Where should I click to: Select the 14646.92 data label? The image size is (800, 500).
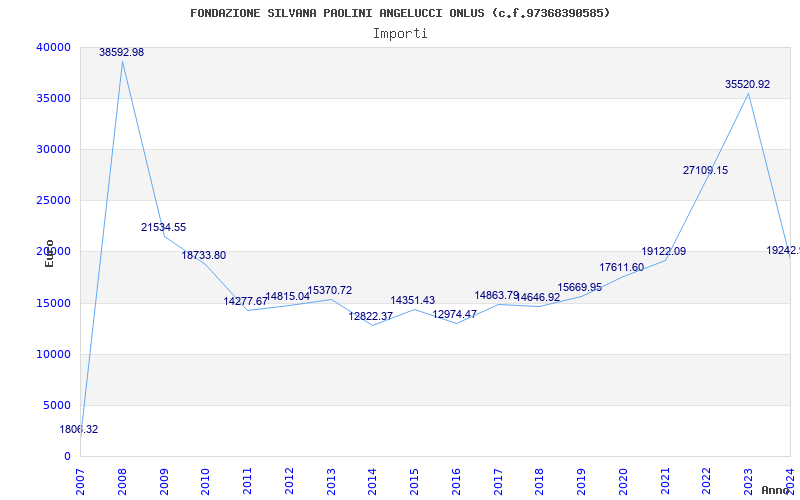pyautogui.click(x=538, y=297)
